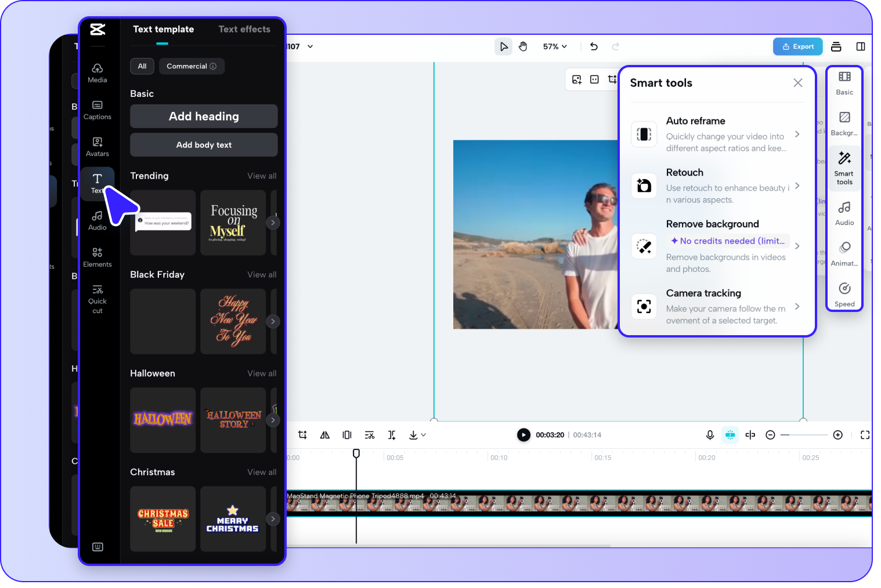The height and width of the screenshot is (588, 881).
Task: Open Audio in the left sidebar
Action: click(x=98, y=220)
